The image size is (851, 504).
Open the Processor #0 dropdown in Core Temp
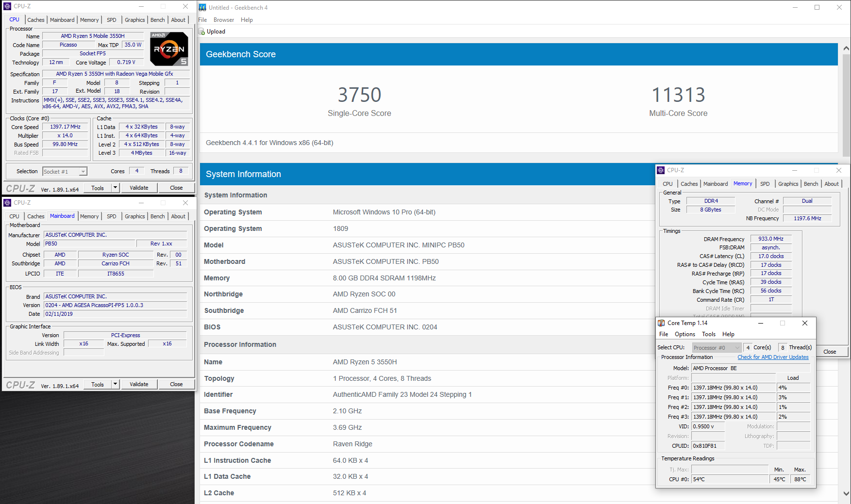tap(737, 348)
